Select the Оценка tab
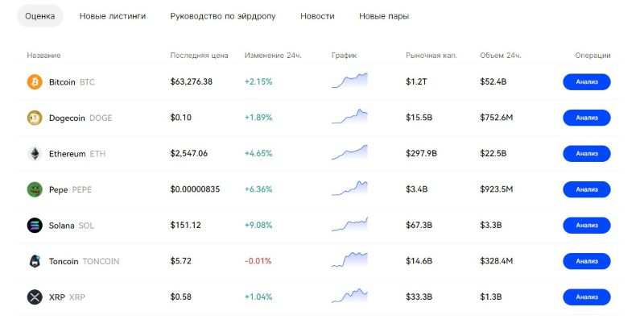 40,16
